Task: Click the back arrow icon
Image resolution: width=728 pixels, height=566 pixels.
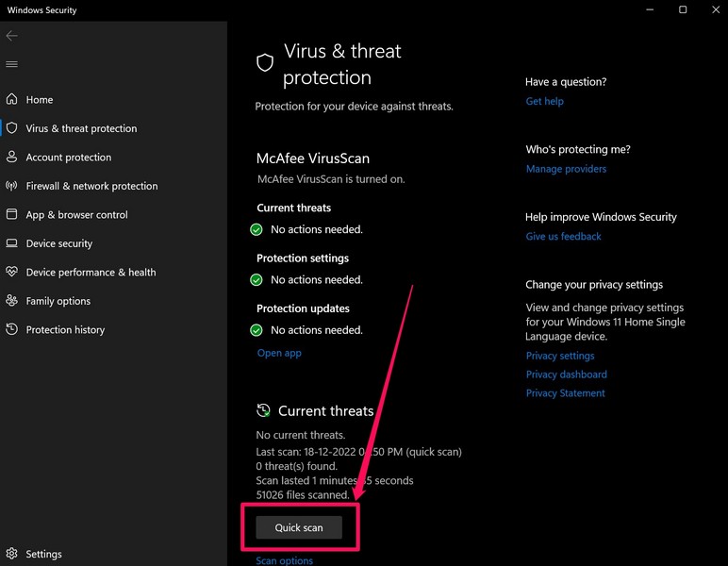Action: tap(11, 36)
